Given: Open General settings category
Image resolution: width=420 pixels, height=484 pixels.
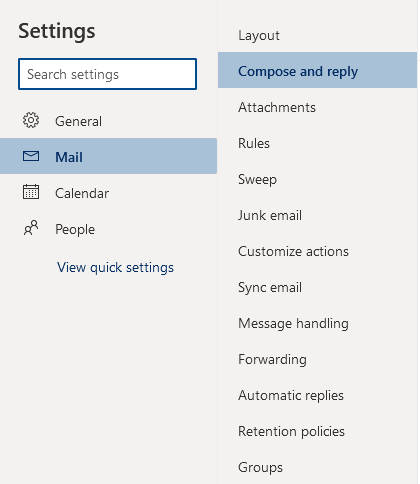Looking at the screenshot, I should pos(108,121).
